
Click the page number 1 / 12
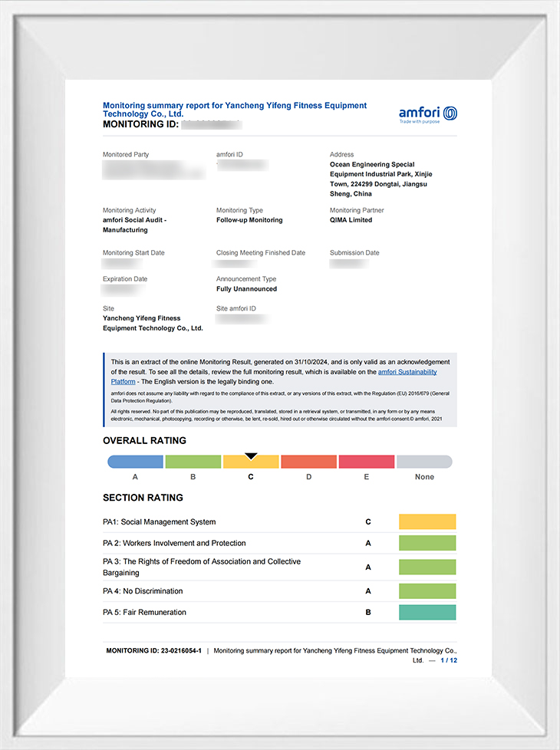pos(449,660)
